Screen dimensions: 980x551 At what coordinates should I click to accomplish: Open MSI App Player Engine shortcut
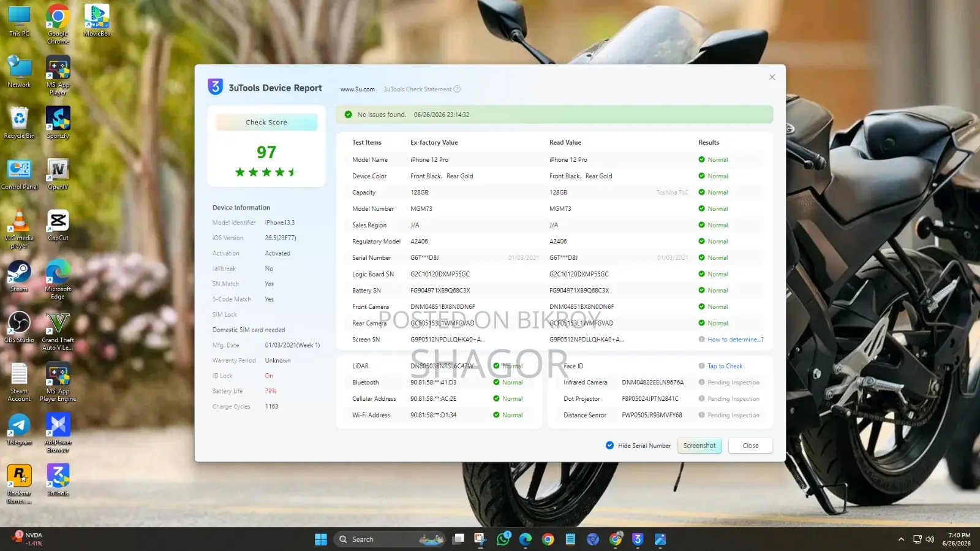[x=58, y=382]
